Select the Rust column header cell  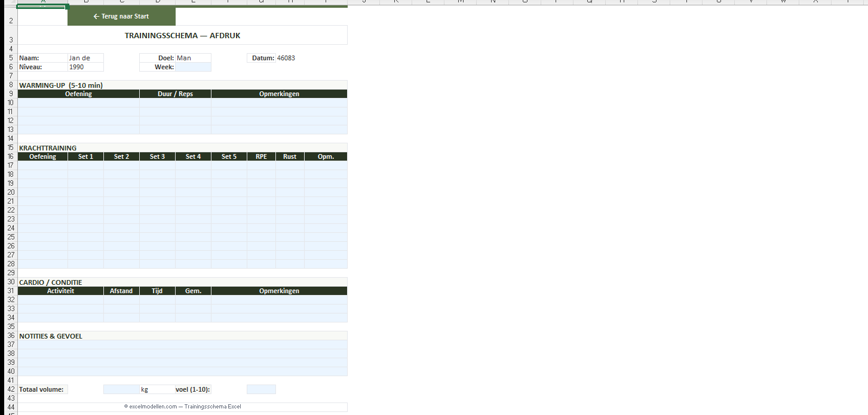click(290, 156)
